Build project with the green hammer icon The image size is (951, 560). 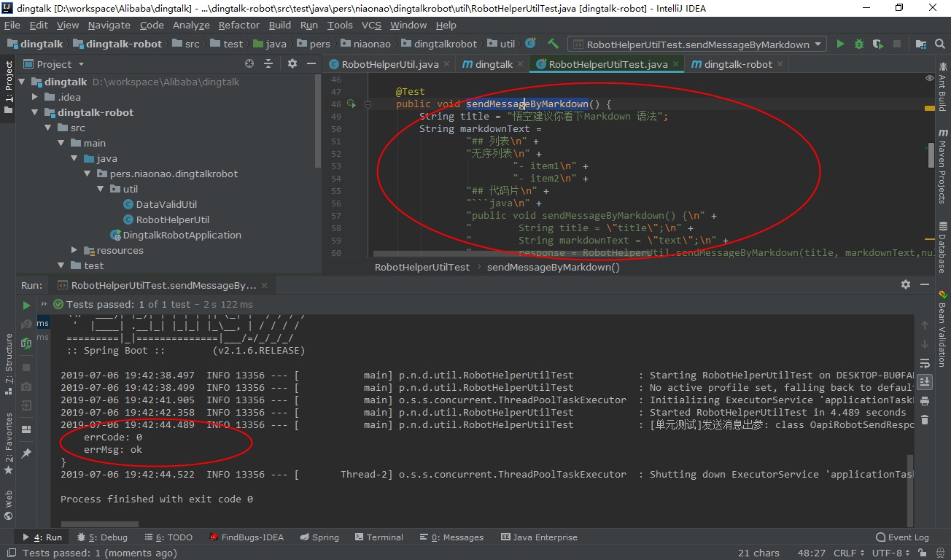pos(553,44)
